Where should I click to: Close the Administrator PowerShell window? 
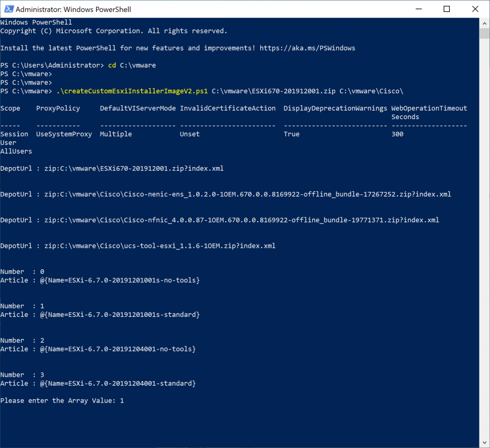click(x=475, y=9)
